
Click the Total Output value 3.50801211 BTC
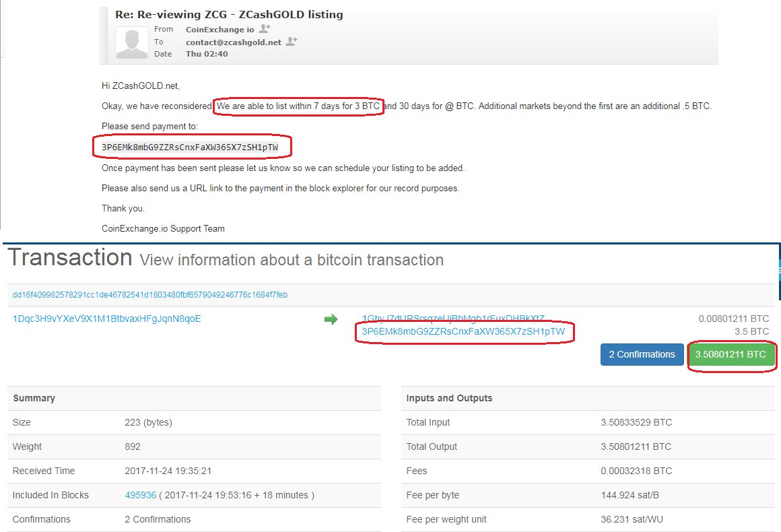[636, 447]
